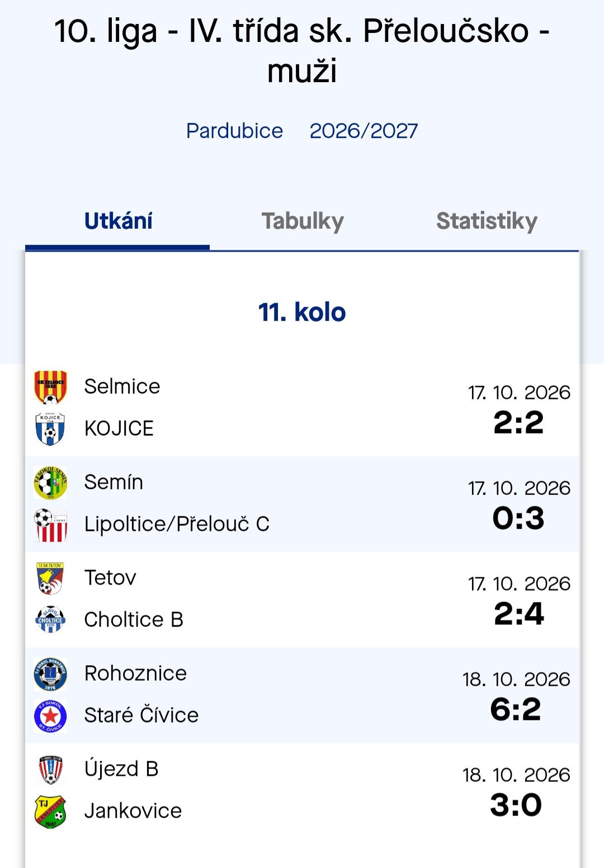Click the Selmice club crest
The height and width of the screenshot is (868, 604).
[x=50, y=387]
